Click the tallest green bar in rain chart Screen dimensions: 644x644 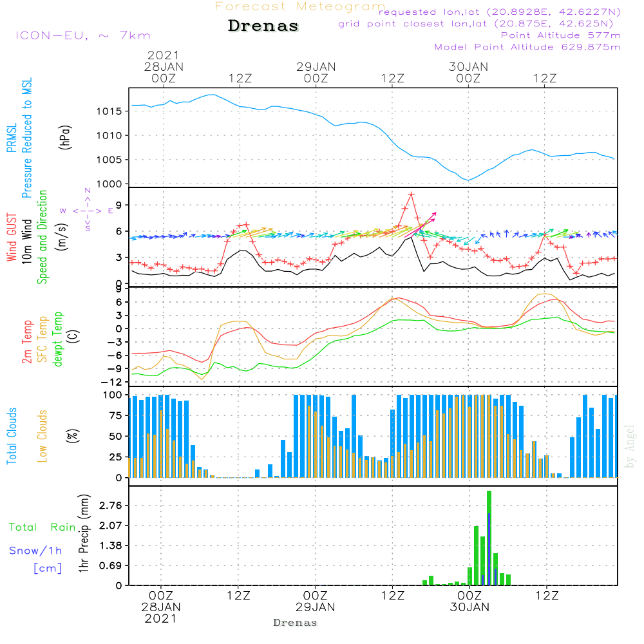coord(489,538)
